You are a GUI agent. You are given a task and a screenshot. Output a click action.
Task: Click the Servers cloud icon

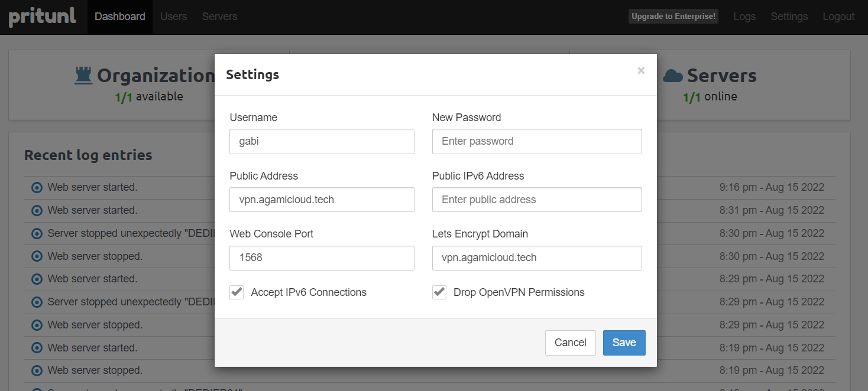pyautogui.click(x=673, y=76)
